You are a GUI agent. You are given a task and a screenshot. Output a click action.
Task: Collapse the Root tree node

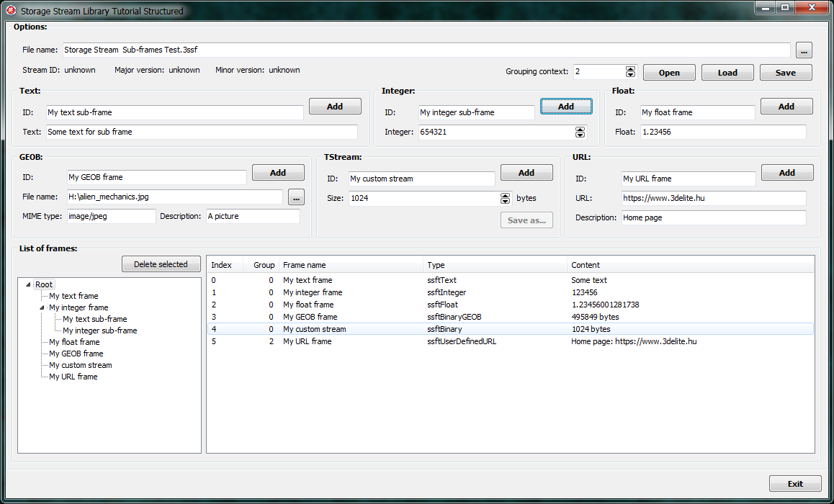click(28, 285)
